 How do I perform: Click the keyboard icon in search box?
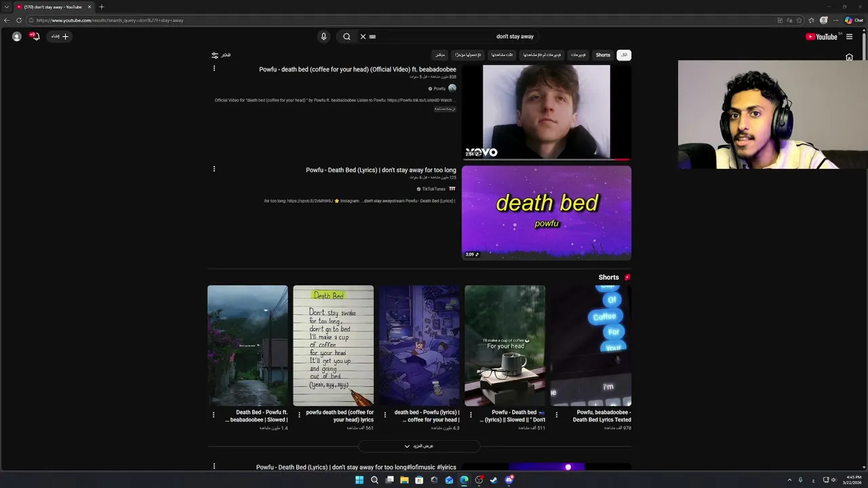click(x=372, y=37)
